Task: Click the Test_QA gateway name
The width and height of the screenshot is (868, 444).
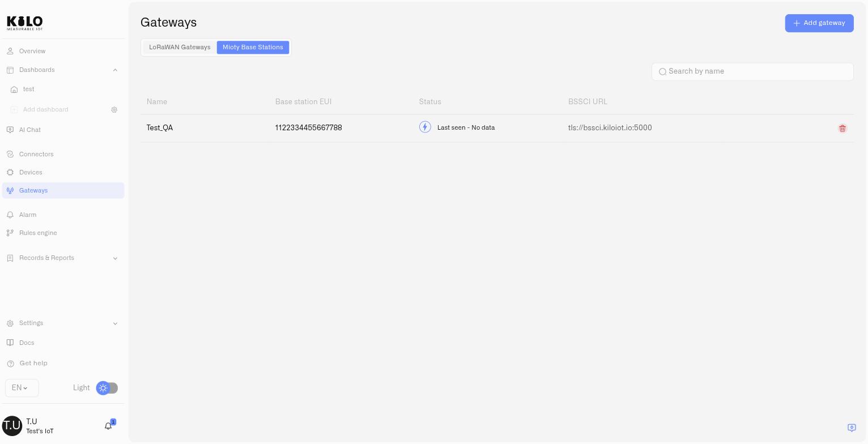Action: point(160,128)
